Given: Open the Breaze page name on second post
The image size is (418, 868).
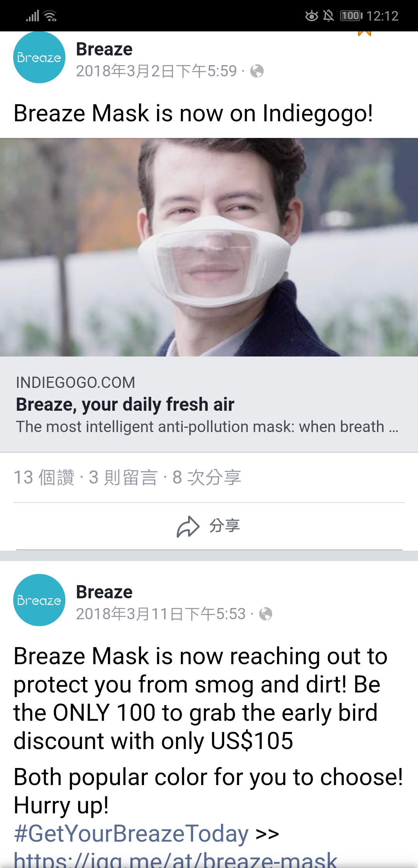Looking at the screenshot, I should click(x=104, y=592).
